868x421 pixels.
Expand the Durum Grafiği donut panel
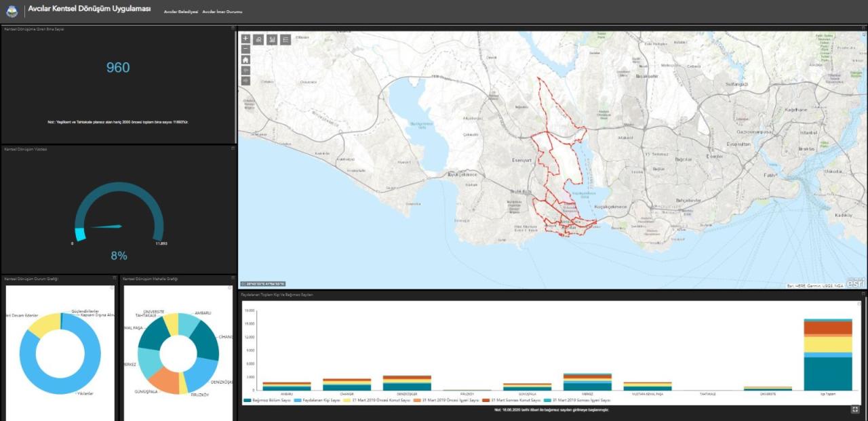click(113, 279)
